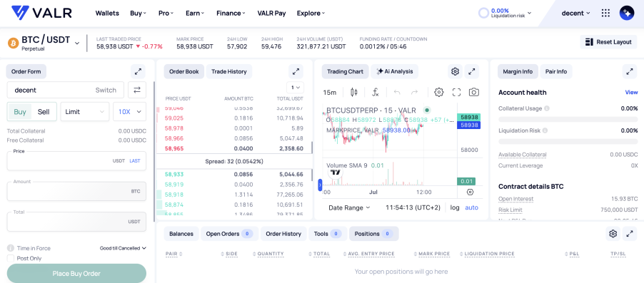
Task: Click the Collateral Usage info icon
Action: (x=547, y=108)
